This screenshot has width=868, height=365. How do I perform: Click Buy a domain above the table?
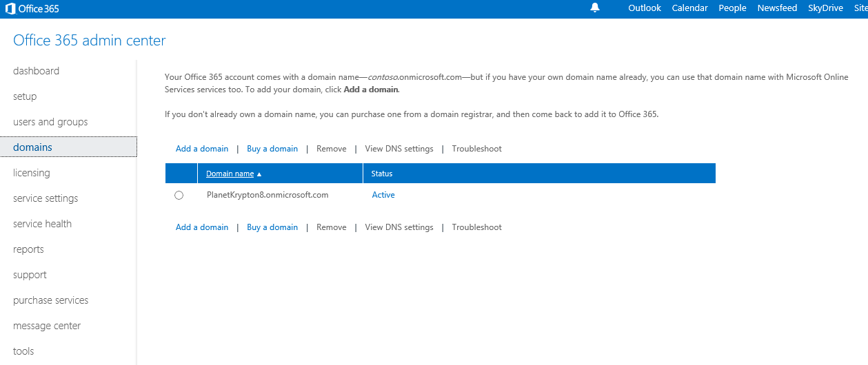click(272, 149)
